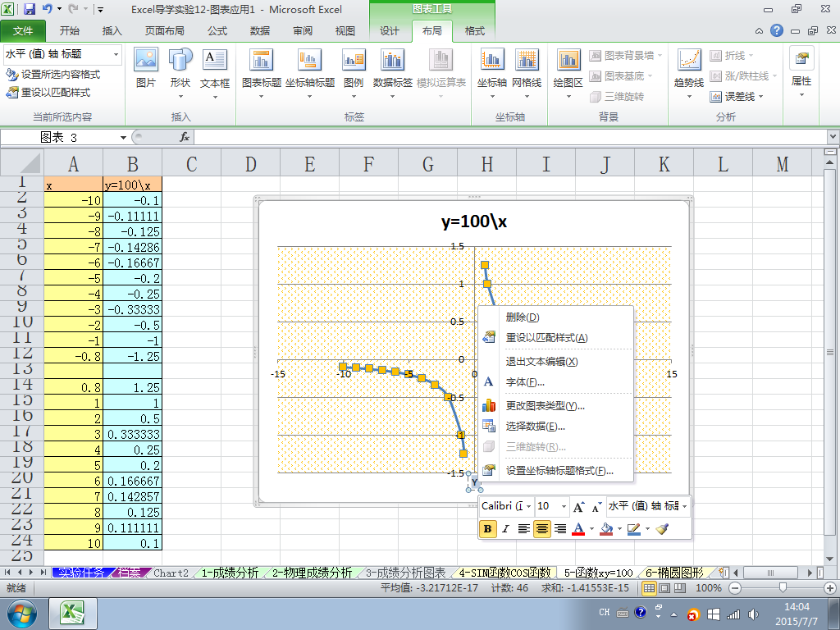The width and height of the screenshot is (840, 630).
Task: Click the Format Painter brush in mini toolbar
Action: coord(662,529)
